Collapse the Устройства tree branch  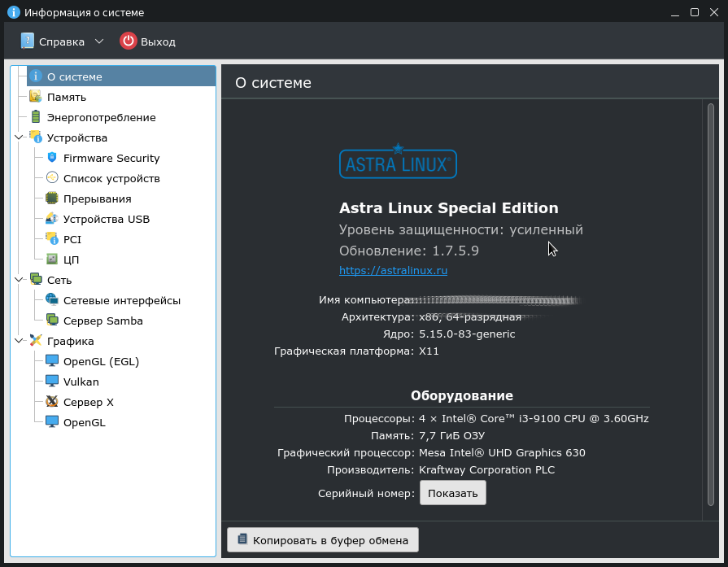pyautogui.click(x=19, y=137)
